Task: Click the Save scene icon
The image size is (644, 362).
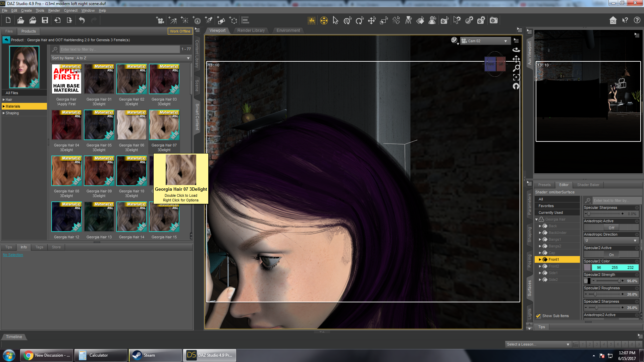Action: tap(45, 20)
